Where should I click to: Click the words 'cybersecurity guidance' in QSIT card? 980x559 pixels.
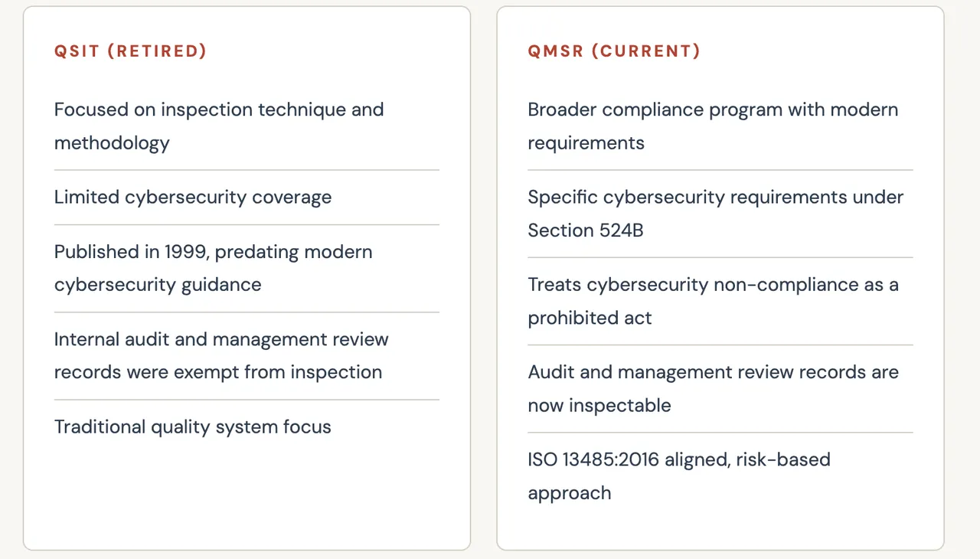point(158,285)
